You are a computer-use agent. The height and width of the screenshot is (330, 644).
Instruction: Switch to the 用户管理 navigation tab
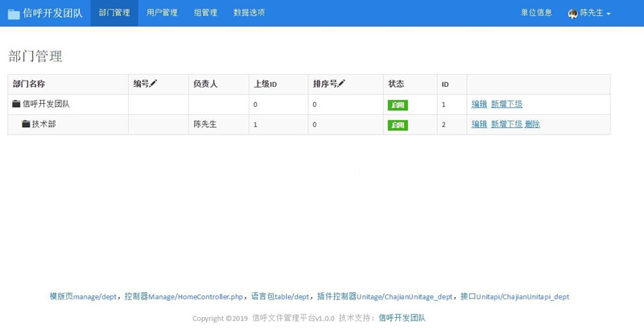point(162,13)
